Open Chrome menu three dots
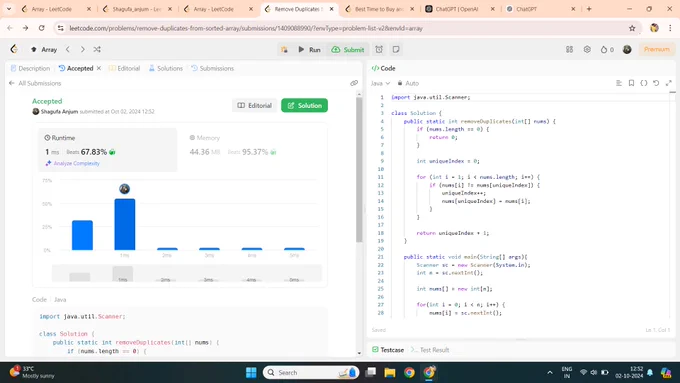The width and height of the screenshot is (680, 383). point(670,28)
